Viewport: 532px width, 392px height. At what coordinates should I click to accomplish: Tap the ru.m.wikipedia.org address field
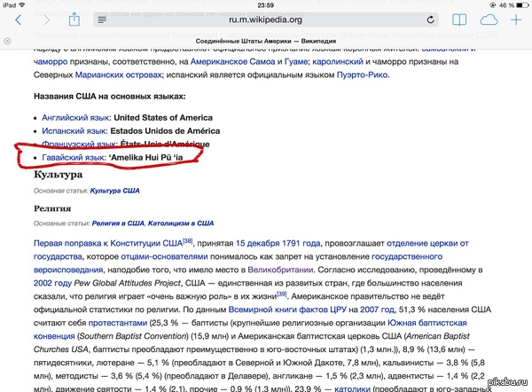click(x=266, y=20)
